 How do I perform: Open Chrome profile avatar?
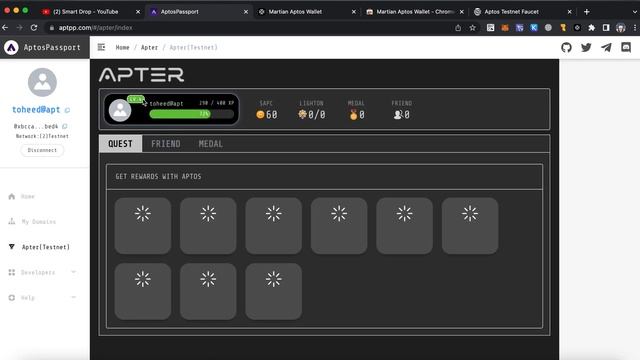pyautogui.click(x=621, y=28)
